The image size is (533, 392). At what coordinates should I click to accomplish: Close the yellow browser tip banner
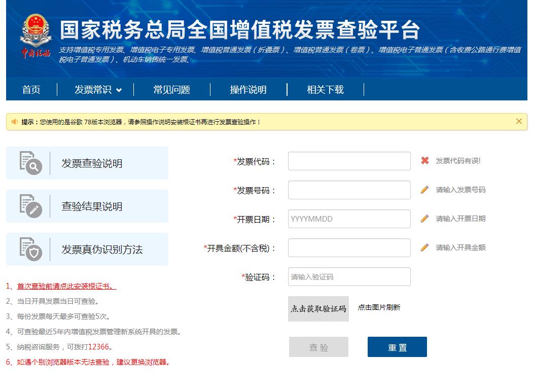519,121
